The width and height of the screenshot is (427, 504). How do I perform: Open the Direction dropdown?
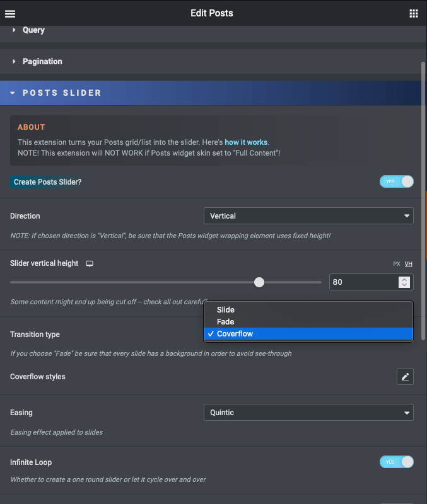click(308, 216)
